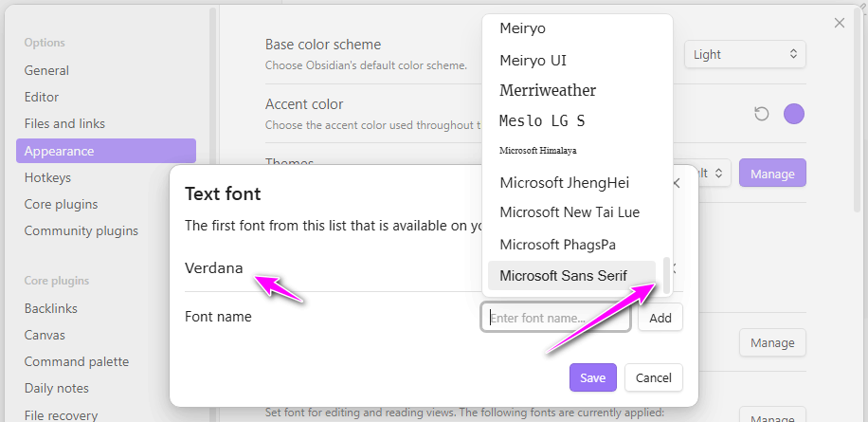
Task: Reset the accent color to default
Action: pyautogui.click(x=761, y=115)
